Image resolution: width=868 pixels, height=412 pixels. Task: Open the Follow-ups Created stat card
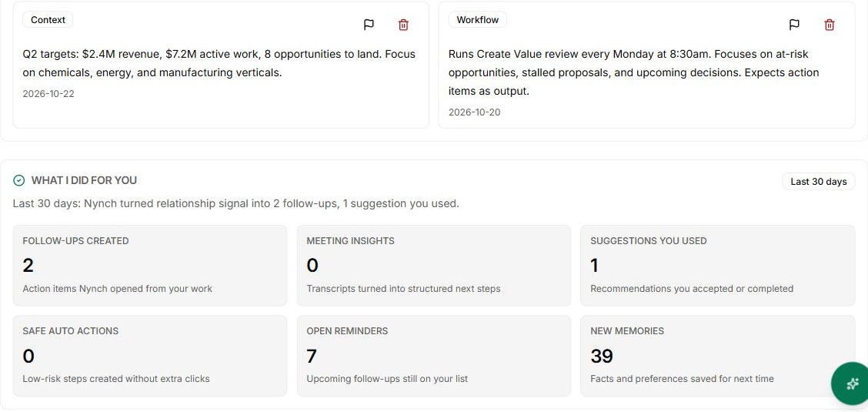point(150,265)
